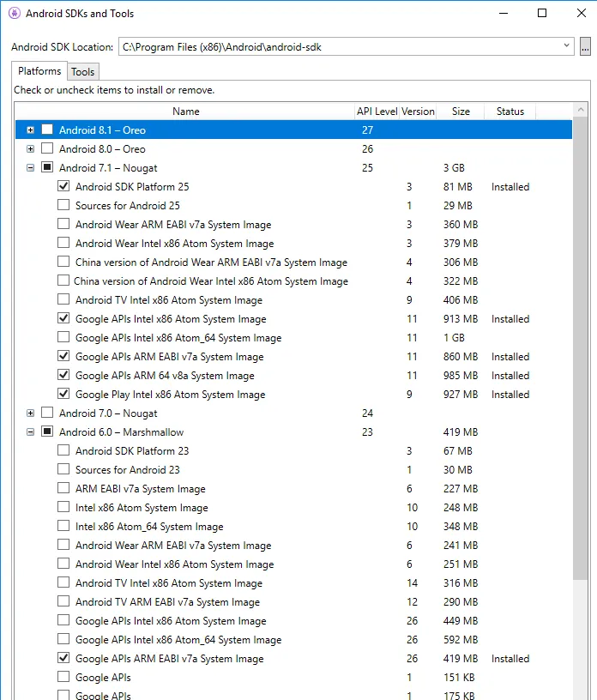This screenshot has height=700, width=597.
Task: Click the Version column header
Action: [418, 112]
